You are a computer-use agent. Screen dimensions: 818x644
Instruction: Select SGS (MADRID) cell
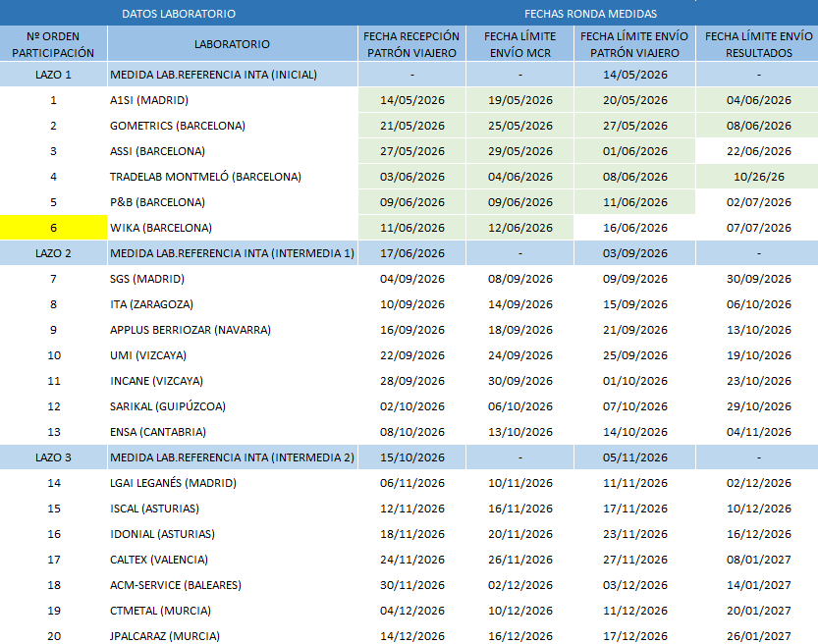click(x=232, y=279)
